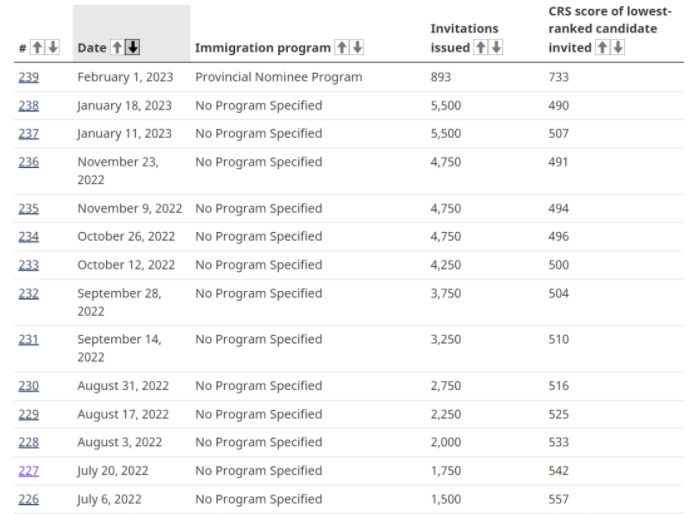Click Immigration program column header text

263,48
